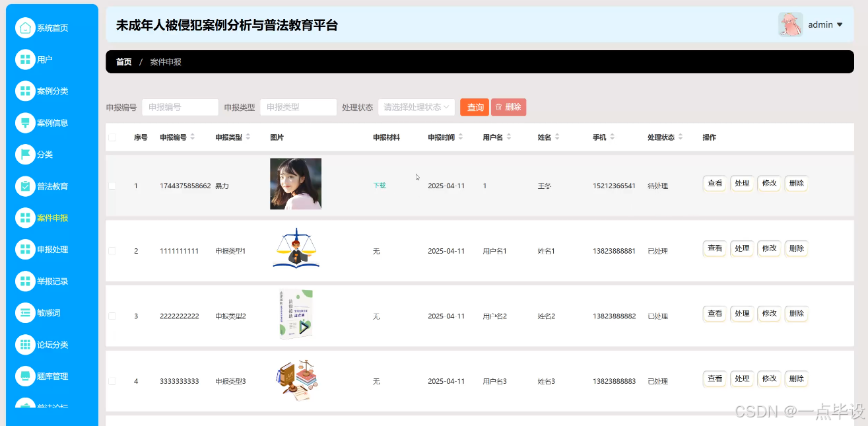This screenshot has width=868, height=426.
Task: Check the row 3333333333 checkbox
Action: (x=112, y=381)
